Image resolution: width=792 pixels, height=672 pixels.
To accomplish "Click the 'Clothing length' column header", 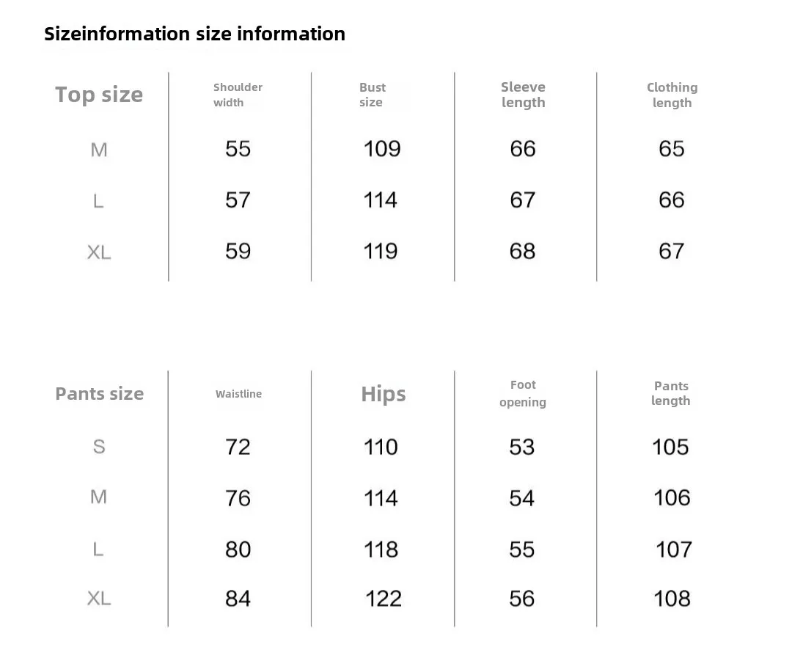I will 672,95.
